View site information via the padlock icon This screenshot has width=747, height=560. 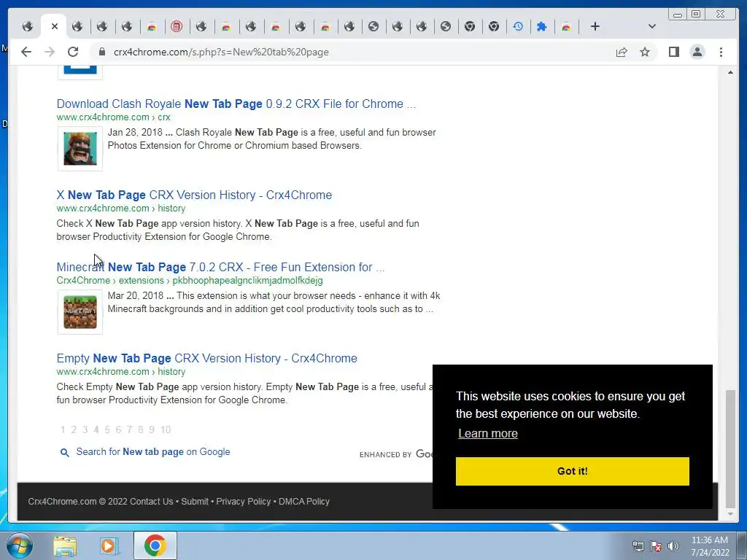101,52
